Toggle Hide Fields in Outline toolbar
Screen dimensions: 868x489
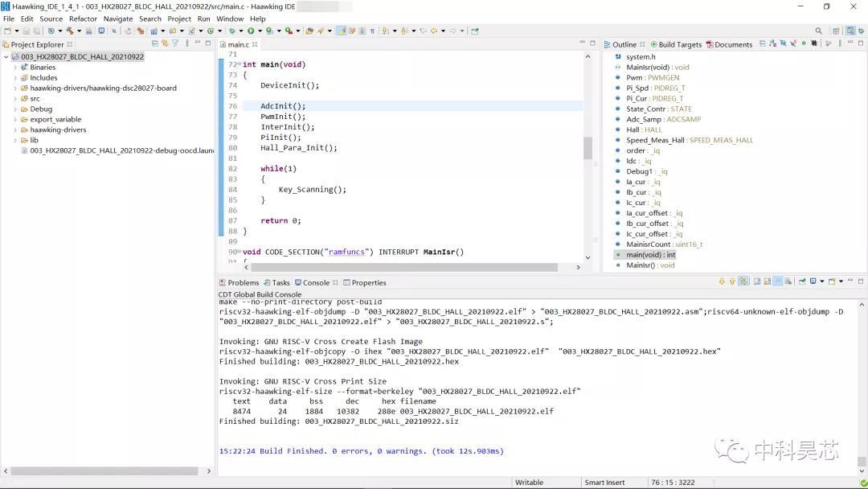pyautogui.click(x=783, y=43)
